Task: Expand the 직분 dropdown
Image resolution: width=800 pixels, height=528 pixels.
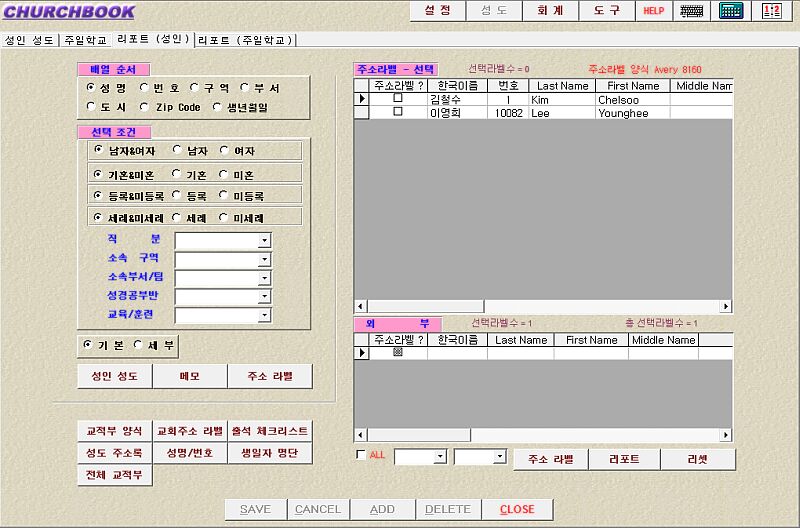Action: point(264,240)
